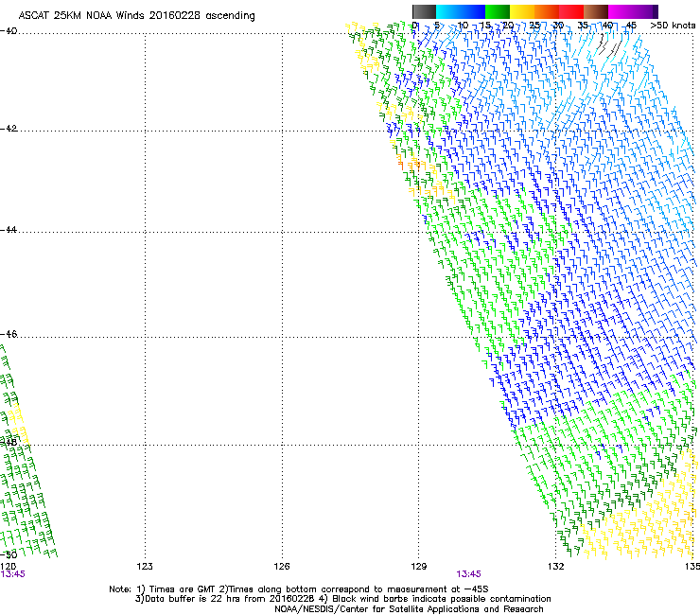Click the 15 knots legend label
This screenshot has width=700, height=615.
coord(485,26)
